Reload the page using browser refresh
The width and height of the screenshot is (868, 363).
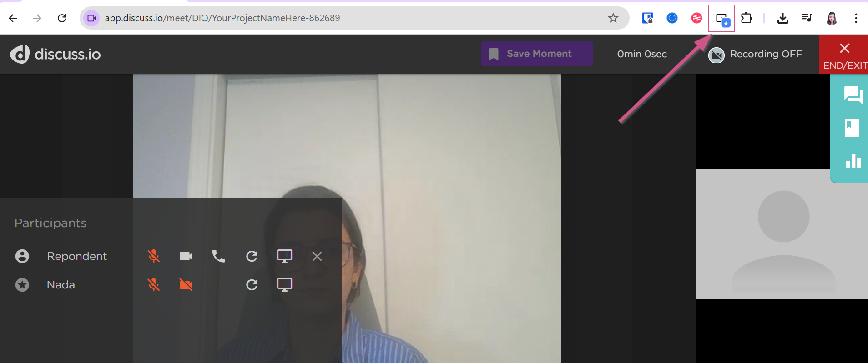(x=62, y=18)
